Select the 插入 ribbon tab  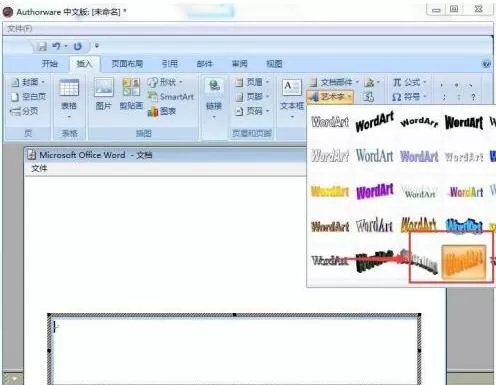[84, 63]
